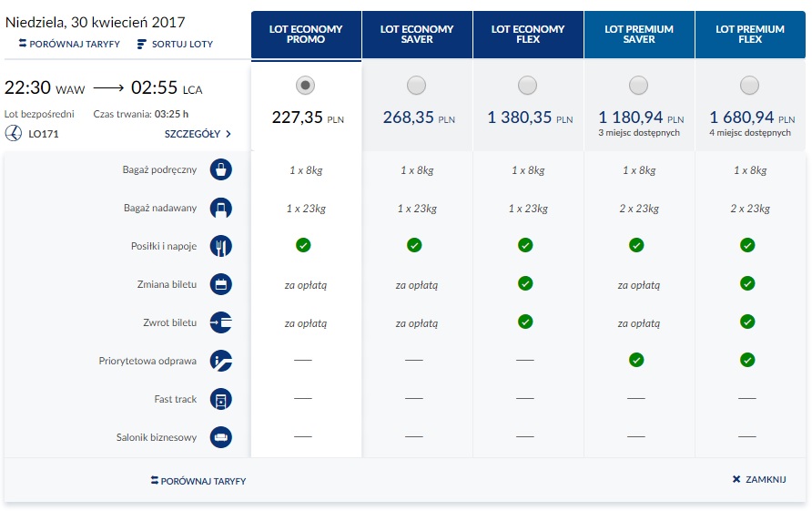The width and height of the screenshot is (812, 511).
Task: Open the LOT Economy Flex column header
Action: 528,35
